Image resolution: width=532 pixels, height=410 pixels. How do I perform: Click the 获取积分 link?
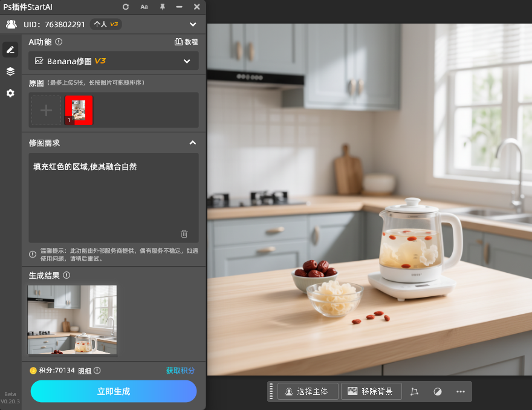(180, 370)
